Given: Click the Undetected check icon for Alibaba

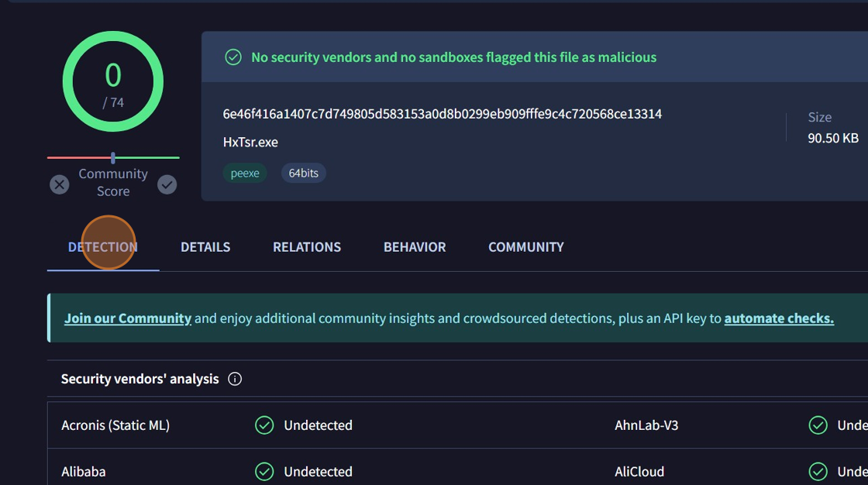Looking at the screenshot, I should click(x=264, y=471).
